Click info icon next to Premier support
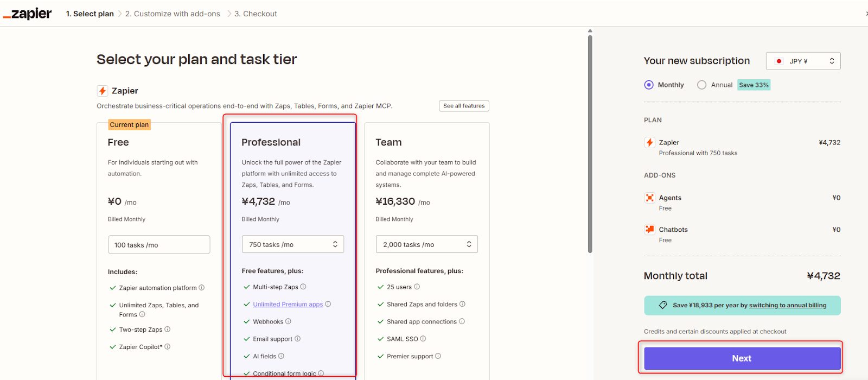Viewport: 868px width, 380px height. click(x=438, y=356)
